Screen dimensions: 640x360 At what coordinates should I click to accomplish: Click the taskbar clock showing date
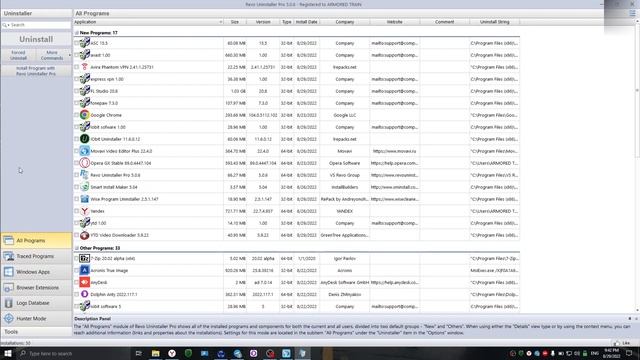pos(611,353)
